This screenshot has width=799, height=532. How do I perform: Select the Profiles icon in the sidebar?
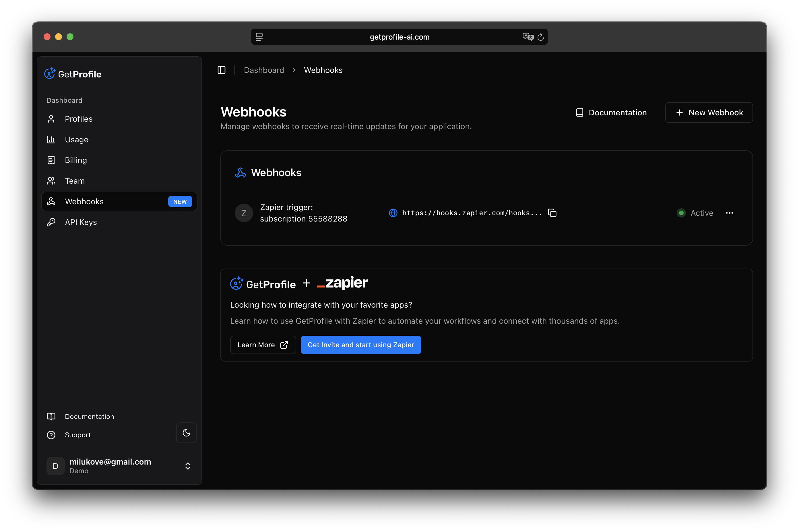[51, 119]
